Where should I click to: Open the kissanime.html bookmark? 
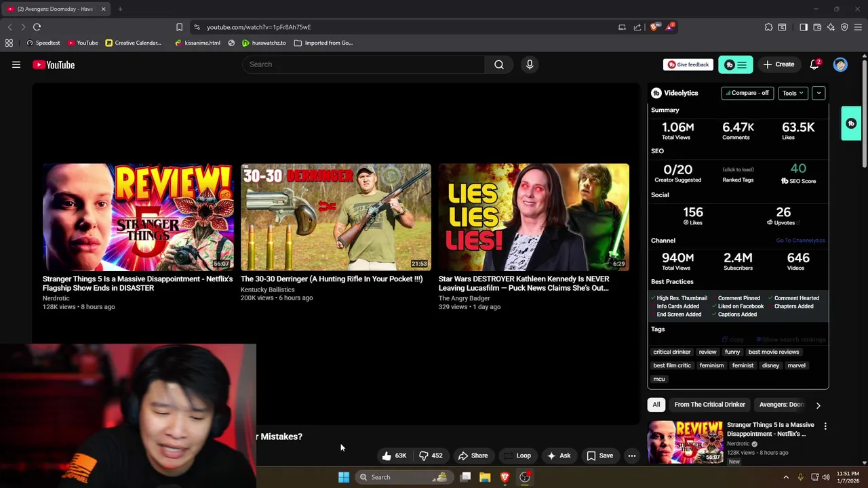[197, 43]
